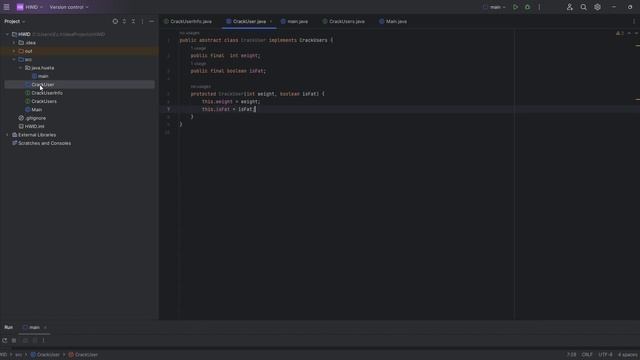Click Select Opened File target icon
The width and height of the screenshot is (640, 360).
tap(115, 21)
